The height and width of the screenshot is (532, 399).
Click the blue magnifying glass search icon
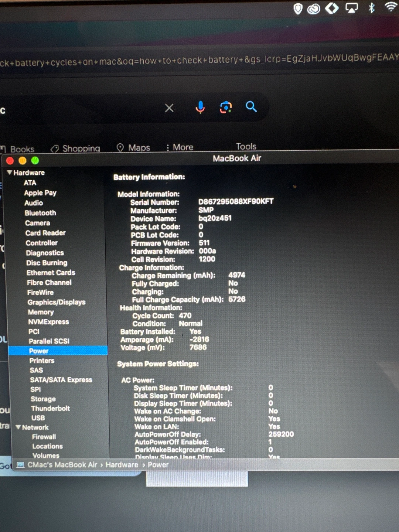(251, 107)
